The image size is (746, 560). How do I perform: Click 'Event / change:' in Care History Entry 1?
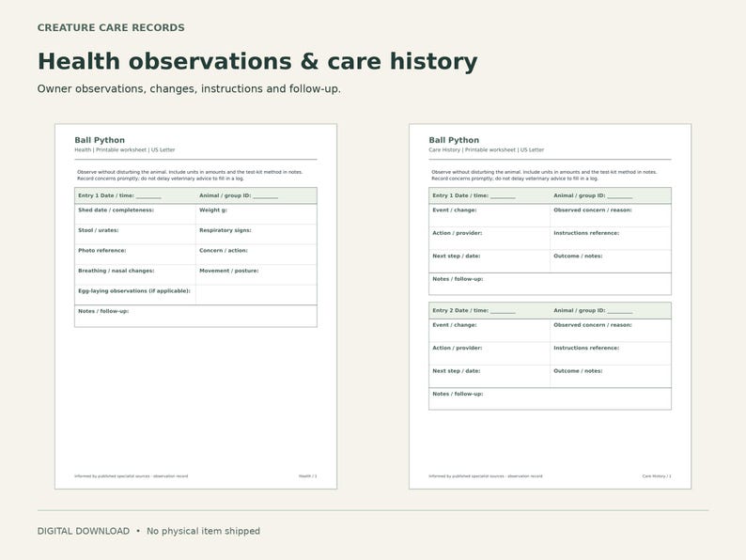(x=490, y=215)
